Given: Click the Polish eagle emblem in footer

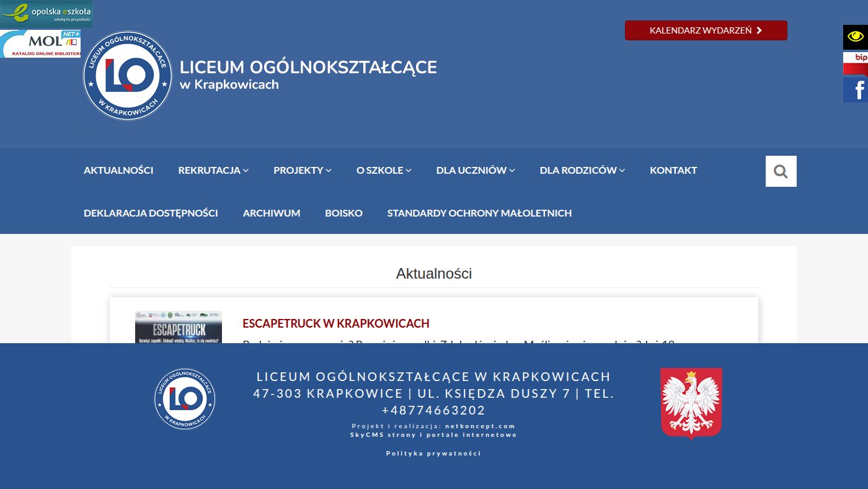Looking at the screenshot, I should 691,403.
